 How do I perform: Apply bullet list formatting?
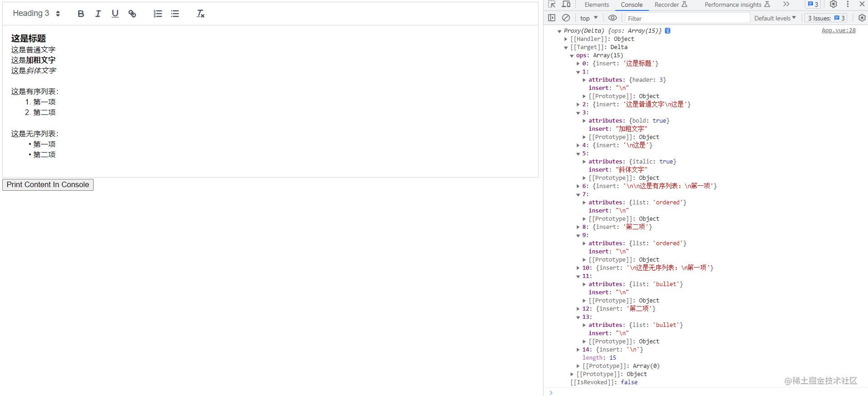175,14
